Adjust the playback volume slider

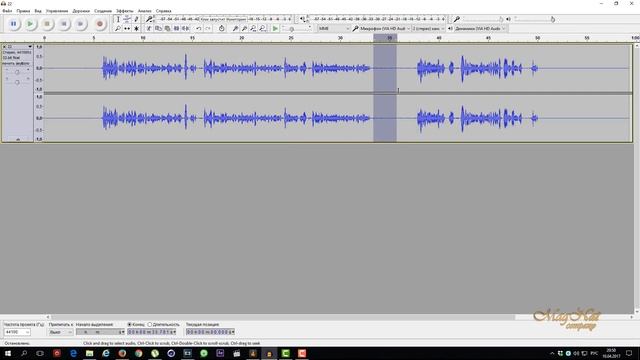(x=534, y=19)
